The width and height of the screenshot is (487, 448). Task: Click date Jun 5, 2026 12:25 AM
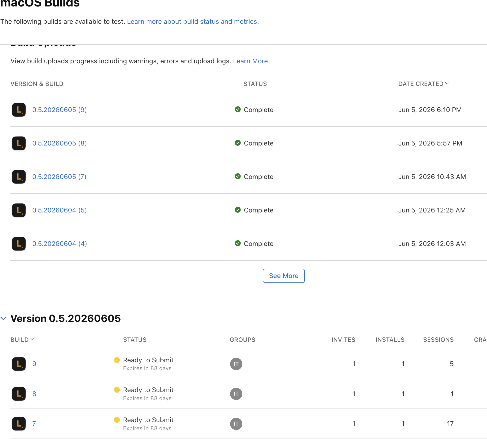432,210
